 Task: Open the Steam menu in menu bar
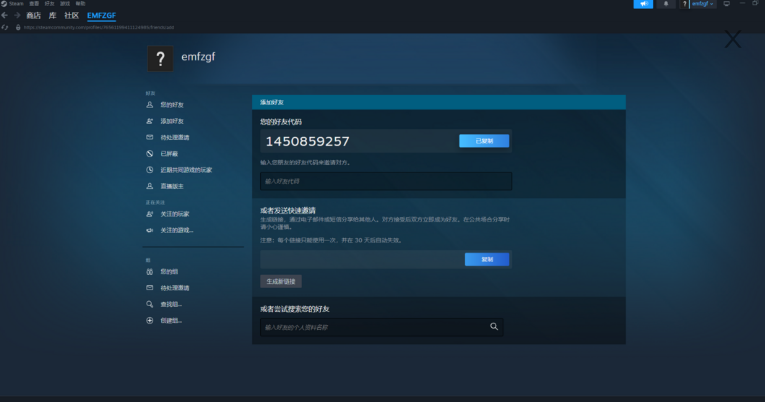[x=17, y=4]
